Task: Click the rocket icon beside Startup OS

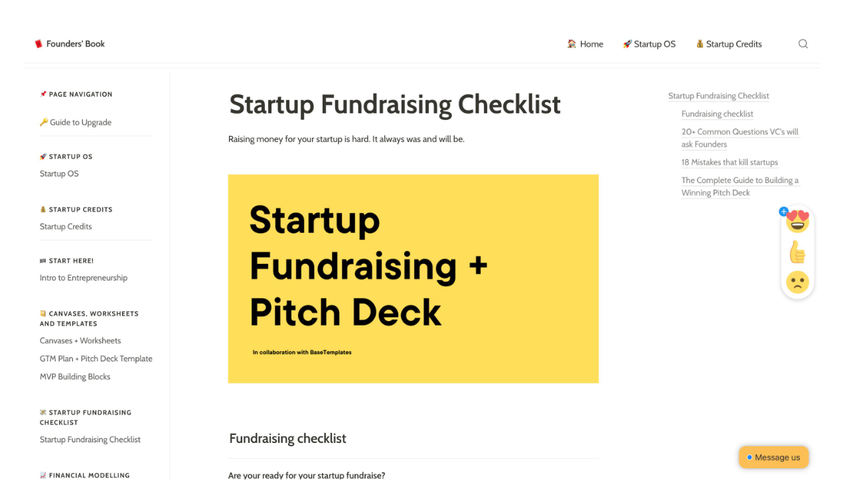Action: point(627,44)
